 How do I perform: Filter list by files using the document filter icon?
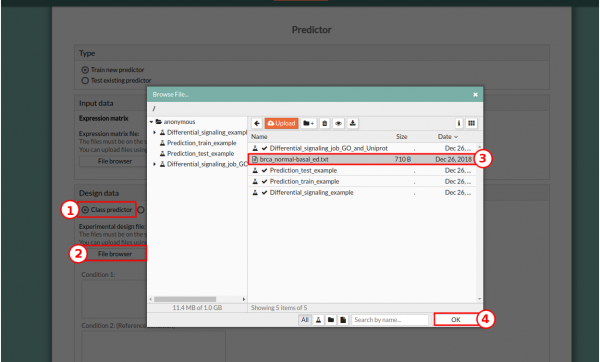point(343,320)
